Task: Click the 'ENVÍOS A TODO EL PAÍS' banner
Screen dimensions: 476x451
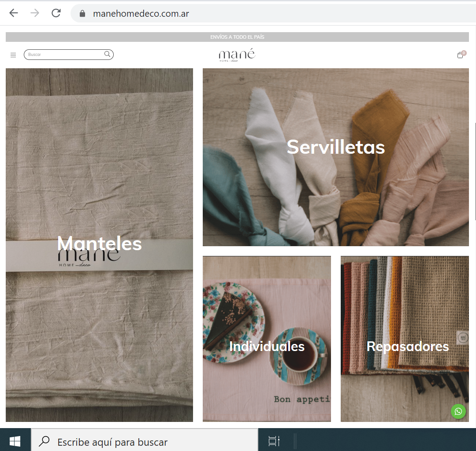Action: 237,37
